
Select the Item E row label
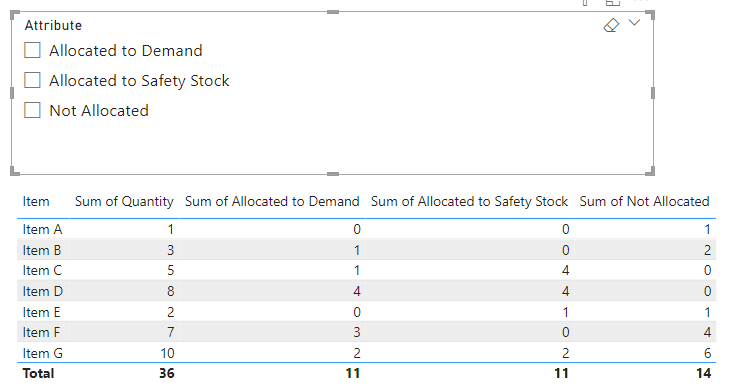pyautogui.click(x=42, y=312)
